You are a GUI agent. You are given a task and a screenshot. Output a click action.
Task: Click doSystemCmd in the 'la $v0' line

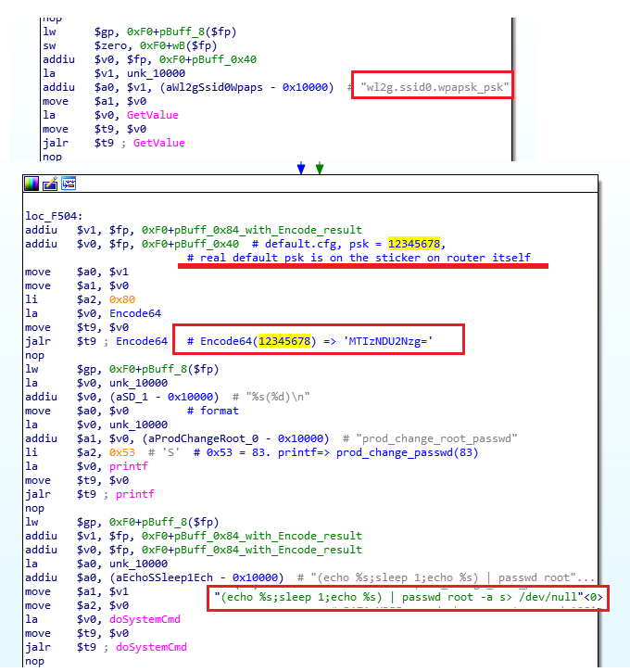point(145,619)
